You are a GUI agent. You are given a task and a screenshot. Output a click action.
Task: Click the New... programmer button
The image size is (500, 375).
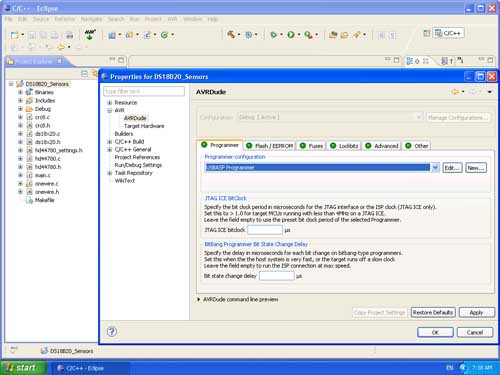pos(476,168)
